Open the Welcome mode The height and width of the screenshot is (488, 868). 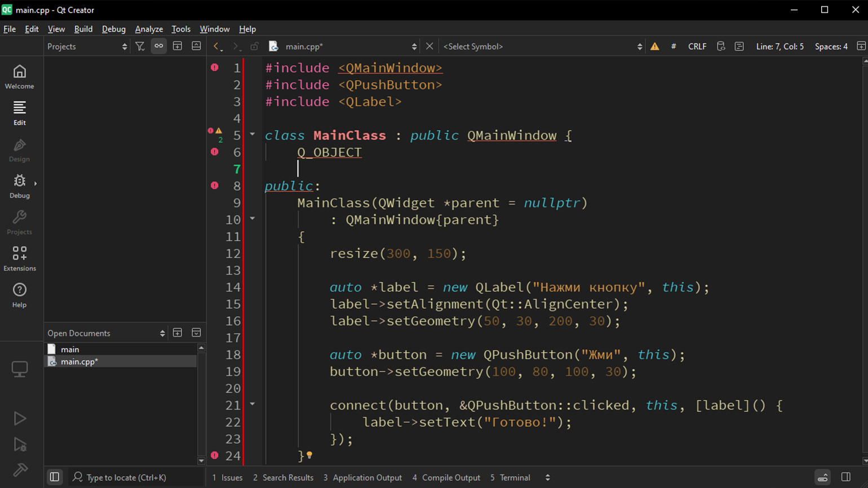(x=20, y=77)
